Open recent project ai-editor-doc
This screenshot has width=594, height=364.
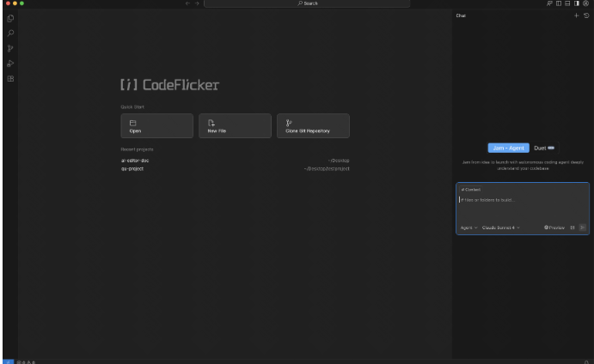[x=135, y=161]
